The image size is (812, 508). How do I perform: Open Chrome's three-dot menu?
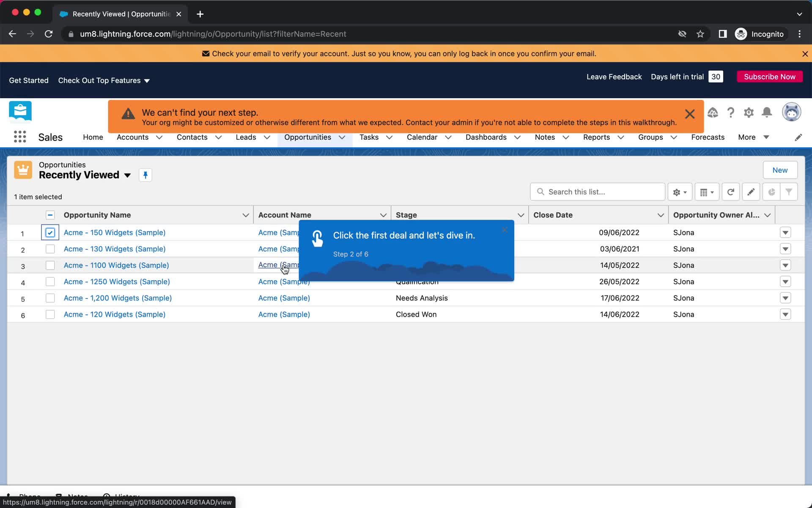click(x=799, y=34)
